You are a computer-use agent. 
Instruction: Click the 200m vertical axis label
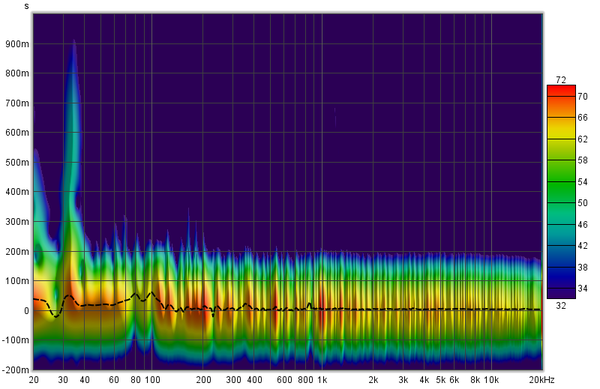(17, 252)
